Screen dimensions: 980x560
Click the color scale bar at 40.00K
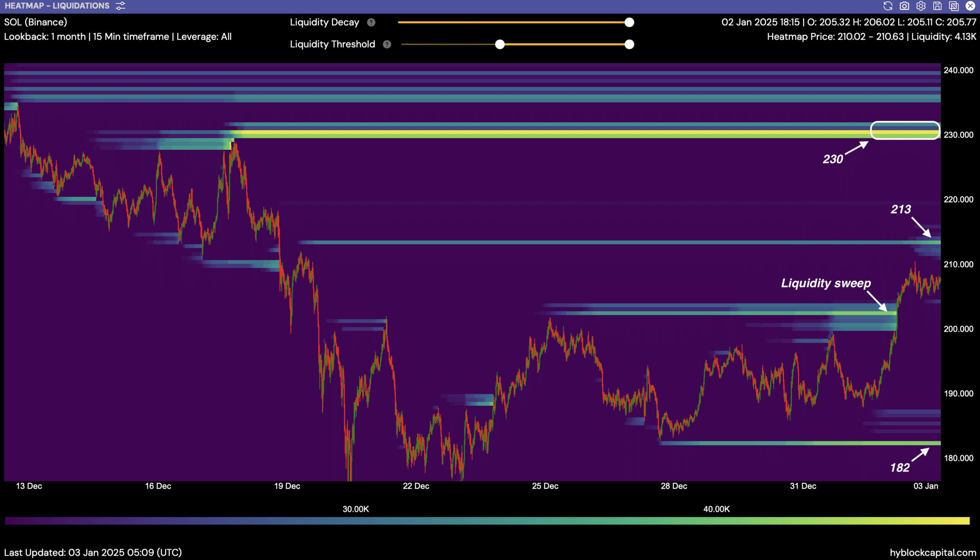click(716, 521)
